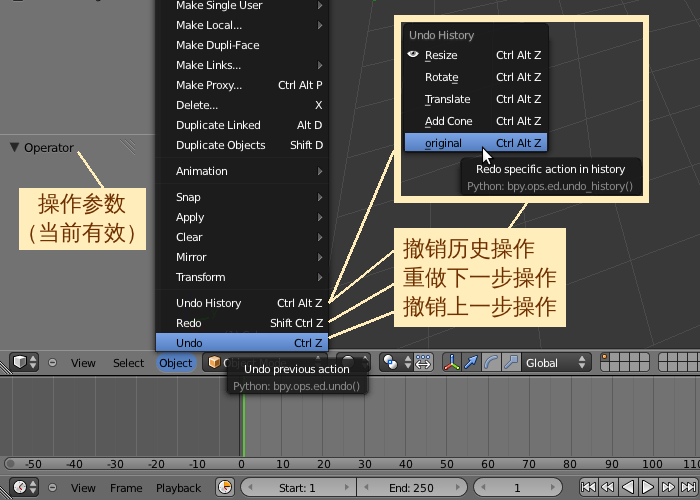
Task: Select the first scene layer with dot
Action: pos(605,358)
